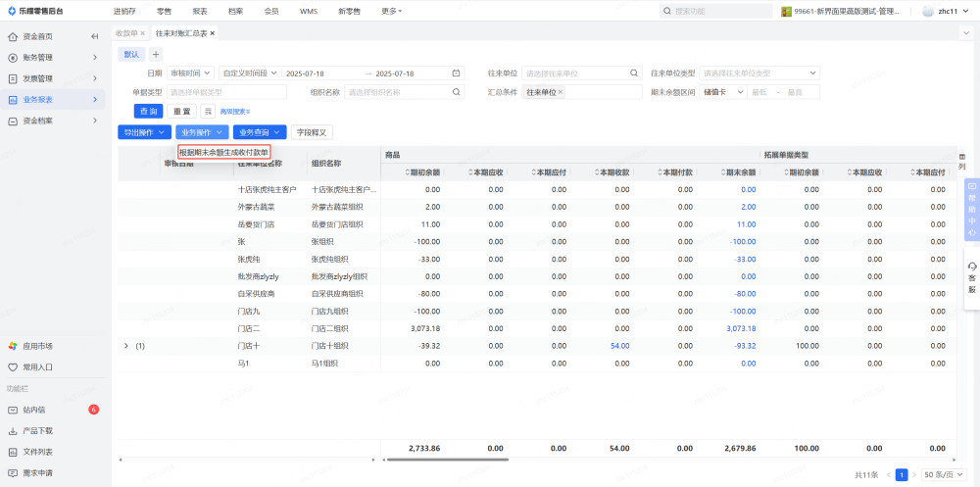The image size is (980, 487).
Task: Click the filter settings icon beside 重置
Action: point(208,112)
